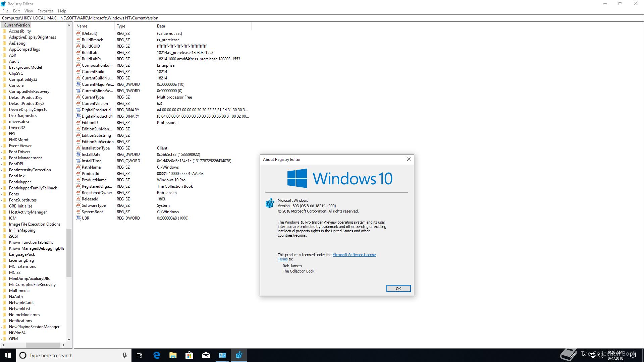Select the (Default) value icon

point(78,33)
